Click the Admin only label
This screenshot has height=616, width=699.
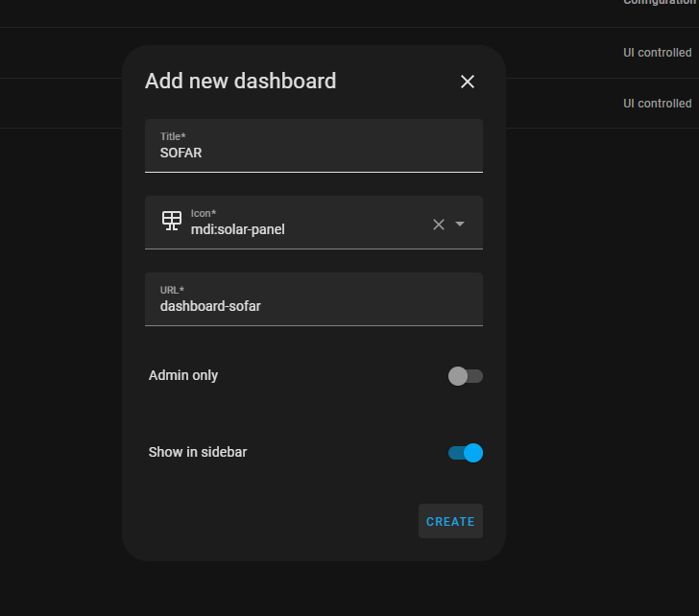[183, 375]
